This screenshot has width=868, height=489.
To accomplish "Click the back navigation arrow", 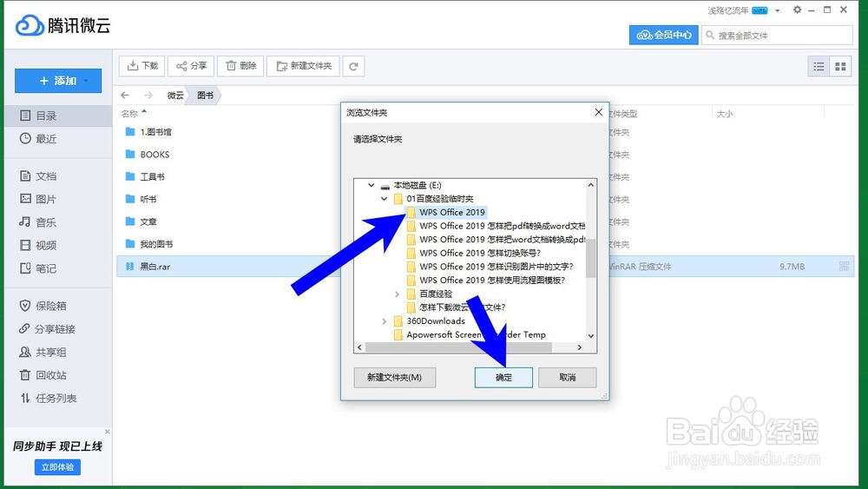I will click(125, 96).
